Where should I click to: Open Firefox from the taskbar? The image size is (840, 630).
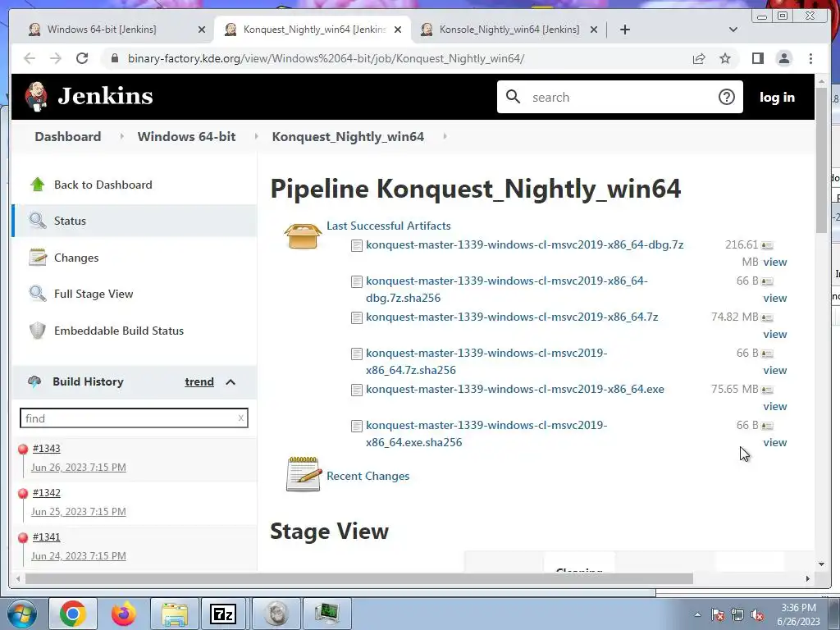coord(124,614)
